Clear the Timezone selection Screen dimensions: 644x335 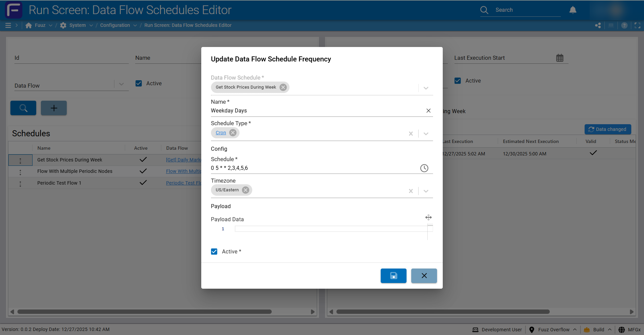411,191
